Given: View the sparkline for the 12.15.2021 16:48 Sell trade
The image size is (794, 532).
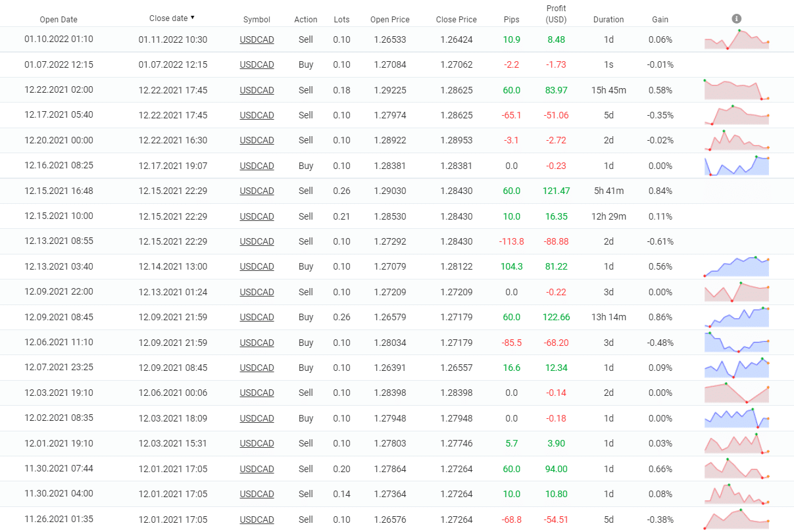Looking at the screenshot, I should pos(736,191).
